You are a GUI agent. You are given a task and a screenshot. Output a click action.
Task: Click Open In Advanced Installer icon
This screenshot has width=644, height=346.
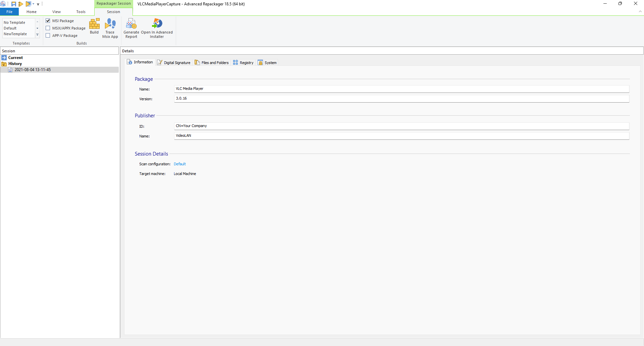[157, 23]
